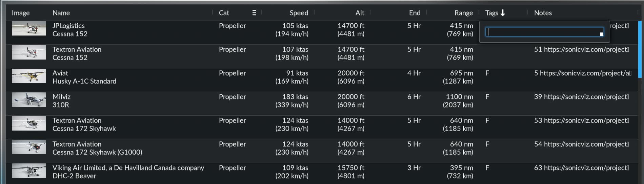
Task: Click the Notes column header
Action: [543, 13]
